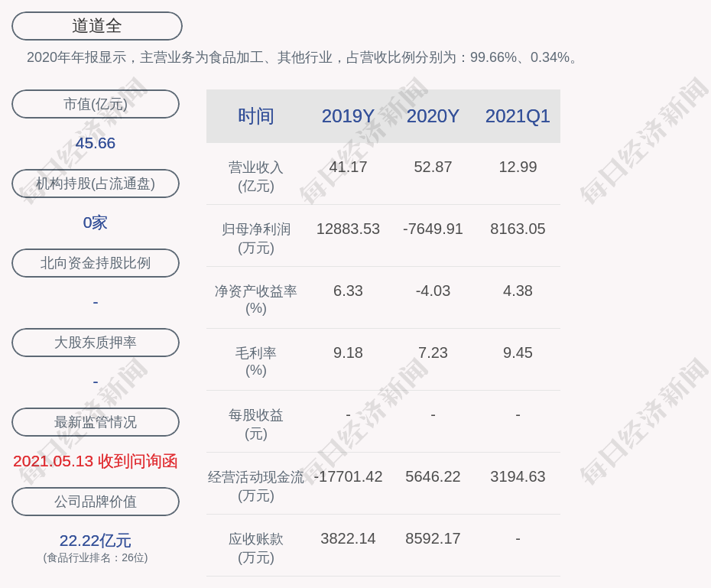Click receivables value 3822.14
711x588 pixels.
[x=348, y=538]
